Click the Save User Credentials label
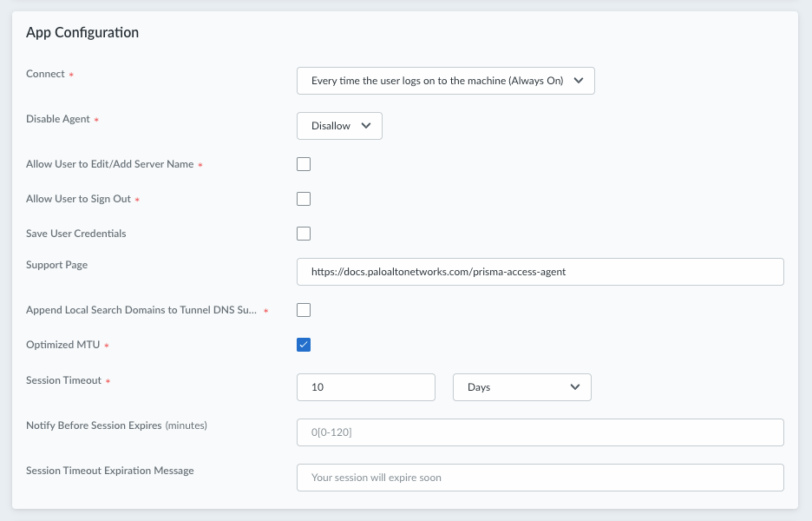 [76, 234]
